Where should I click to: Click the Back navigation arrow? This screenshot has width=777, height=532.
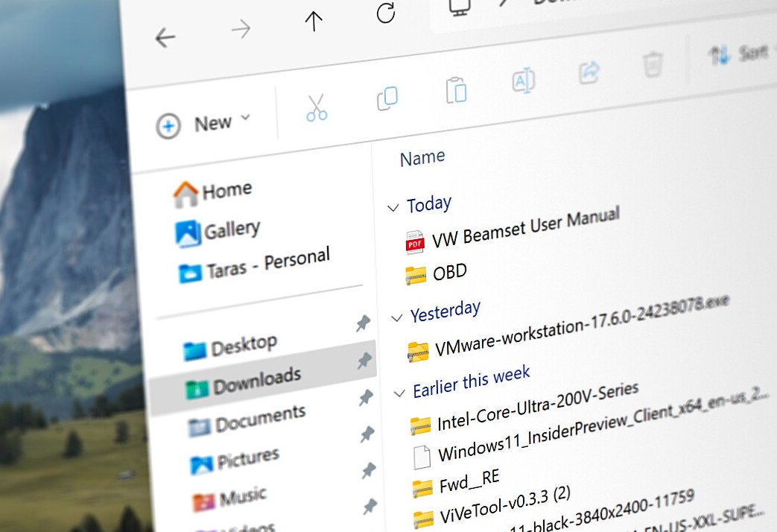click(165, 39)
